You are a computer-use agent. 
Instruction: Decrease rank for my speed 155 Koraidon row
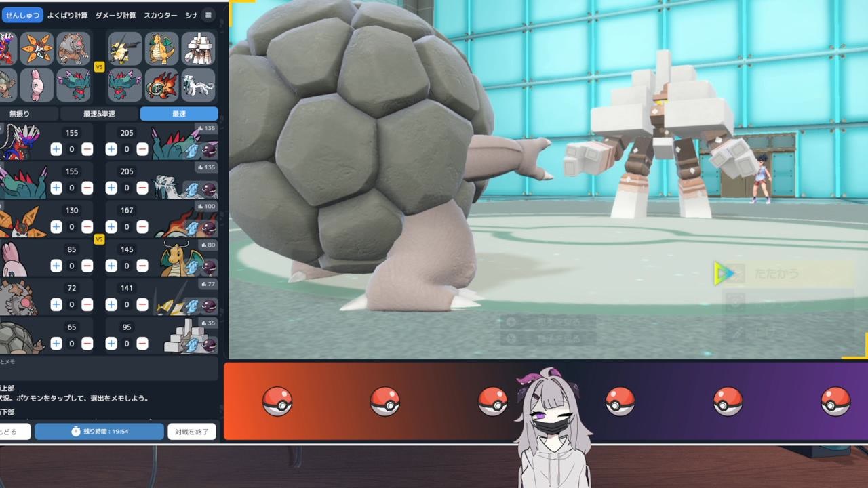87,149
